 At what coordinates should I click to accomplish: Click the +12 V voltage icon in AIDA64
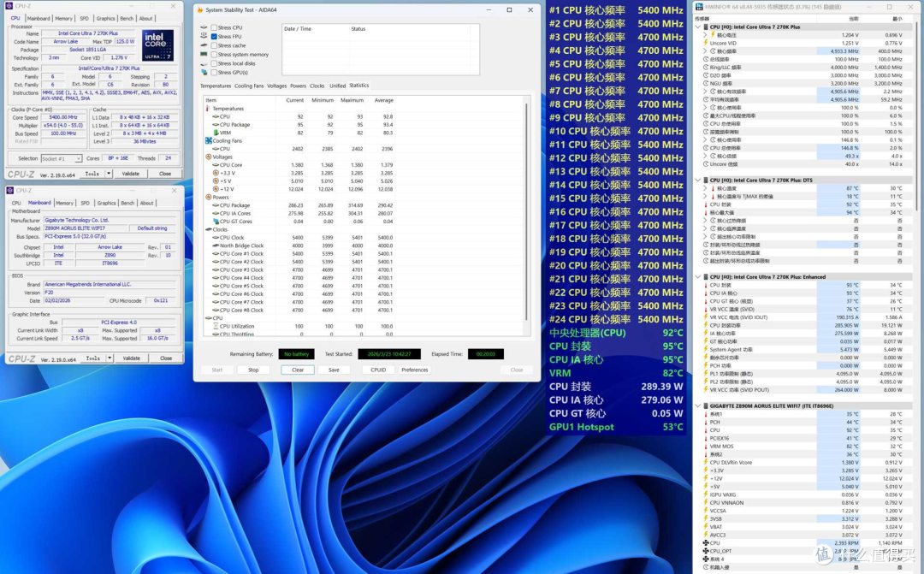216,189
